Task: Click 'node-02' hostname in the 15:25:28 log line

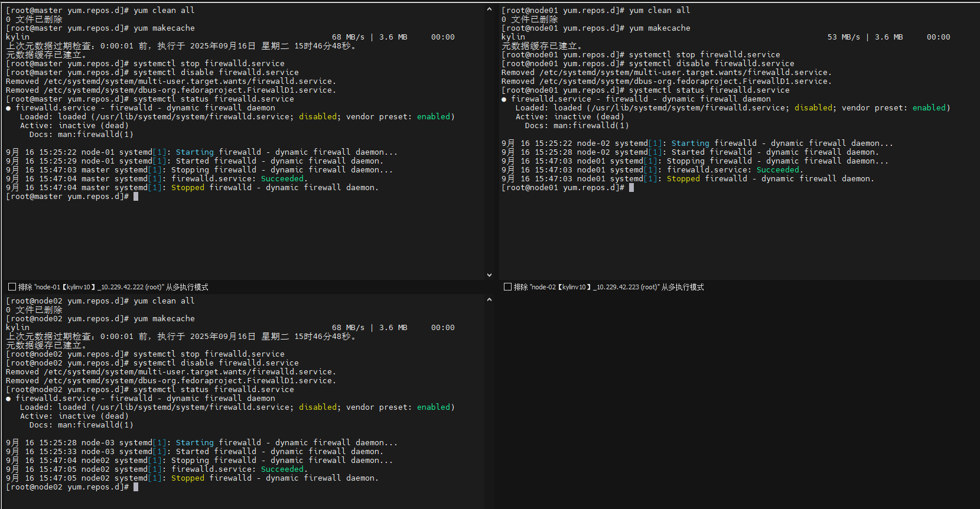Action: click(x=594, y=152)
